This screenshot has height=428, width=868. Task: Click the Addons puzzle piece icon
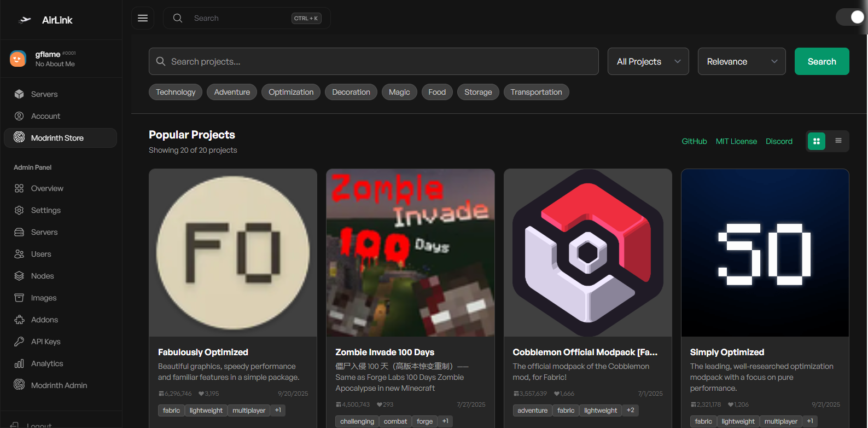coord(19,320)
